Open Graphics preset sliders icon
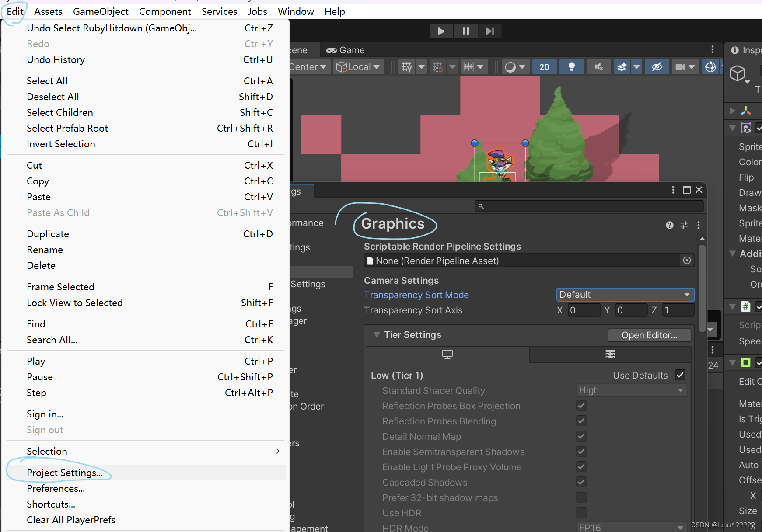762x532 pixels. pos(684,225)
